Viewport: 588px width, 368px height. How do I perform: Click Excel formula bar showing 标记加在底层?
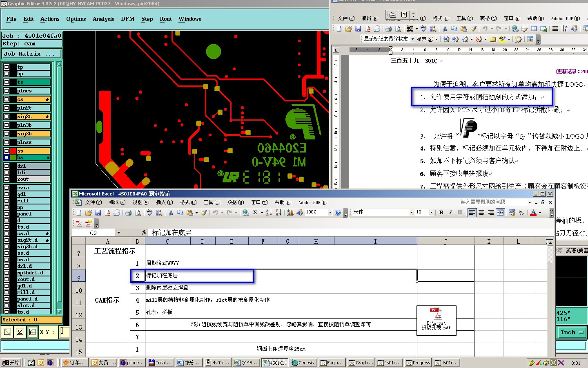point(351,233)
